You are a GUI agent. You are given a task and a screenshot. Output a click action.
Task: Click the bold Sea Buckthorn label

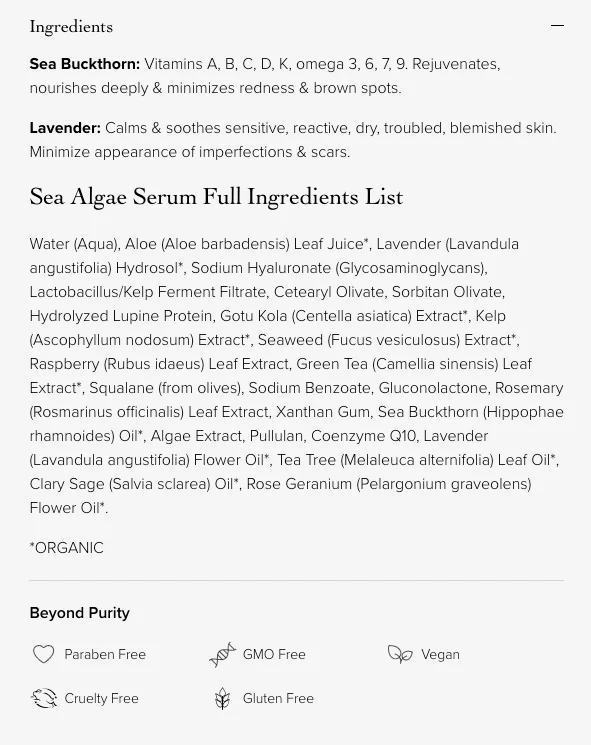tap(85, 64)
